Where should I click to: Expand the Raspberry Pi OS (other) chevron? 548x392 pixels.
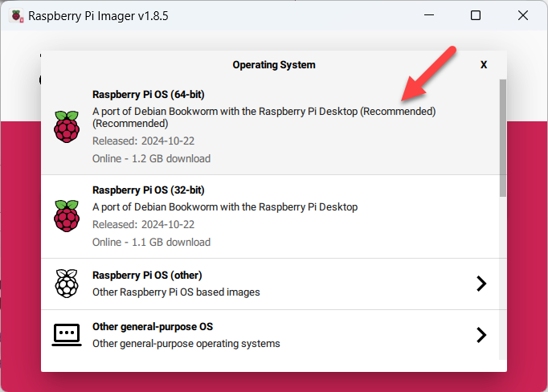pyautogui.click(x=481, y=284)
